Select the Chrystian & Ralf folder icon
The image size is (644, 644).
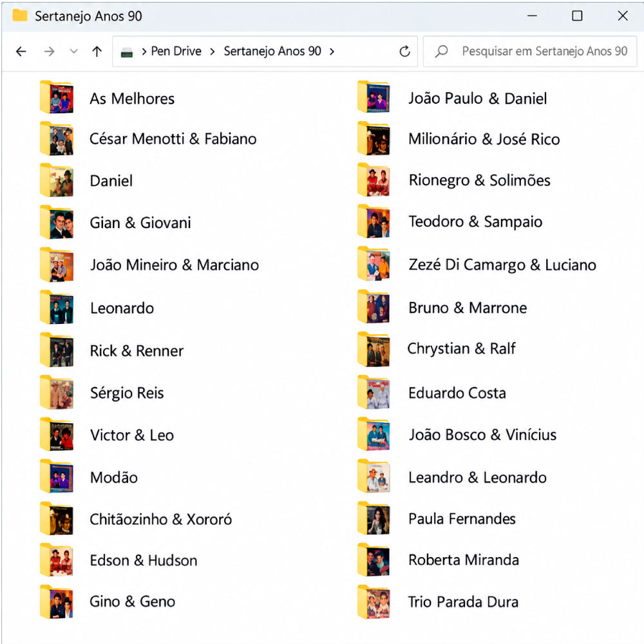click(374, 350)
